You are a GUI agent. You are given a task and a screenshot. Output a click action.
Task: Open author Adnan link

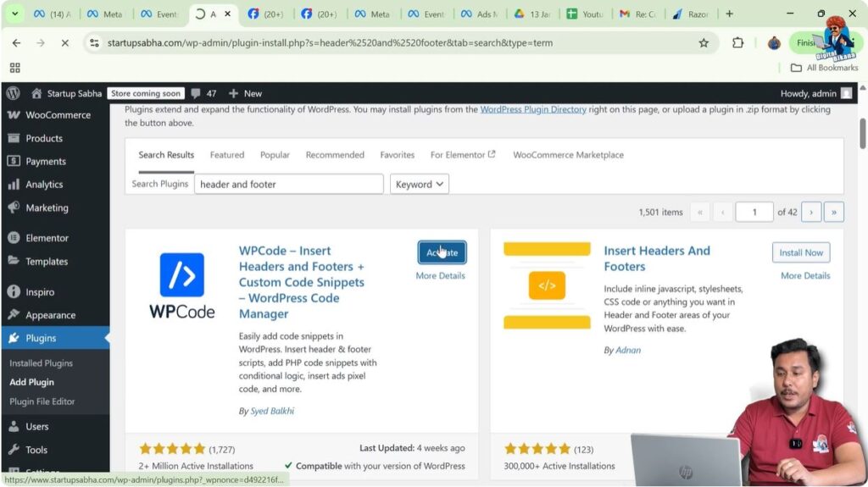[628, 350]
